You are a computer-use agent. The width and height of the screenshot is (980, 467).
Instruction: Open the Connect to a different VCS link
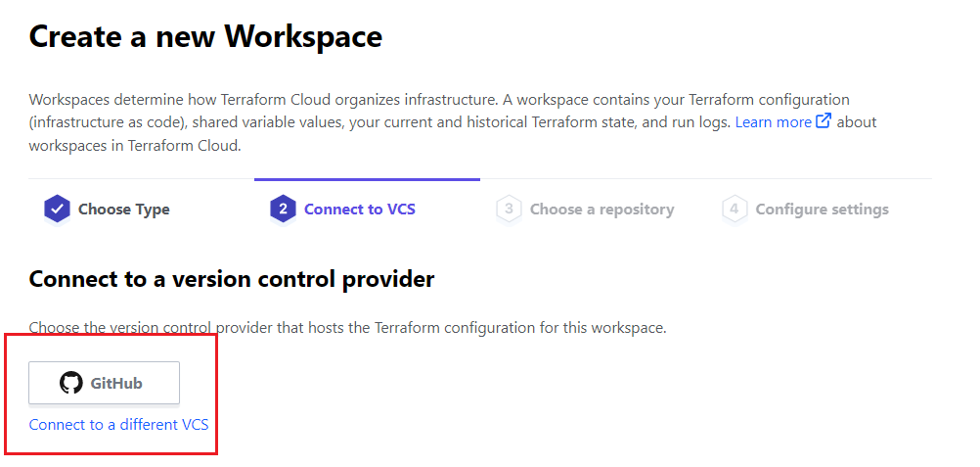[x=118, y=425]
